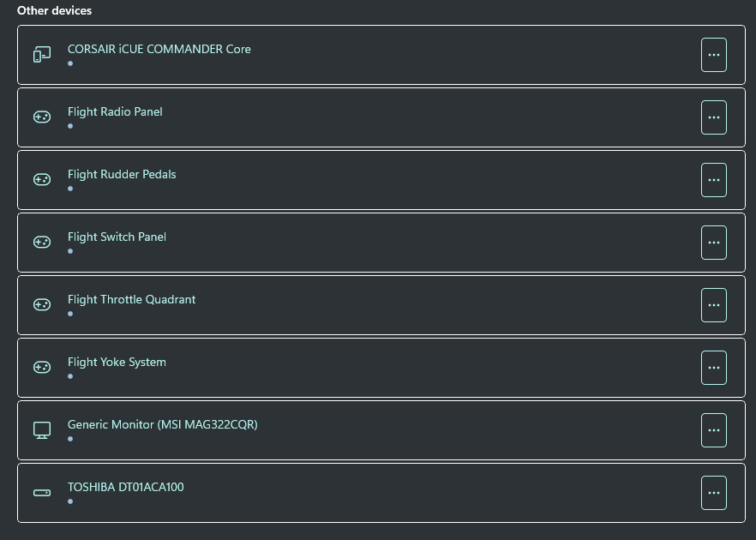The width and height of the screenshot is (756, 540).
Task: Click the Flight Radio Panel gamepad icon
Action: point(41,117)
